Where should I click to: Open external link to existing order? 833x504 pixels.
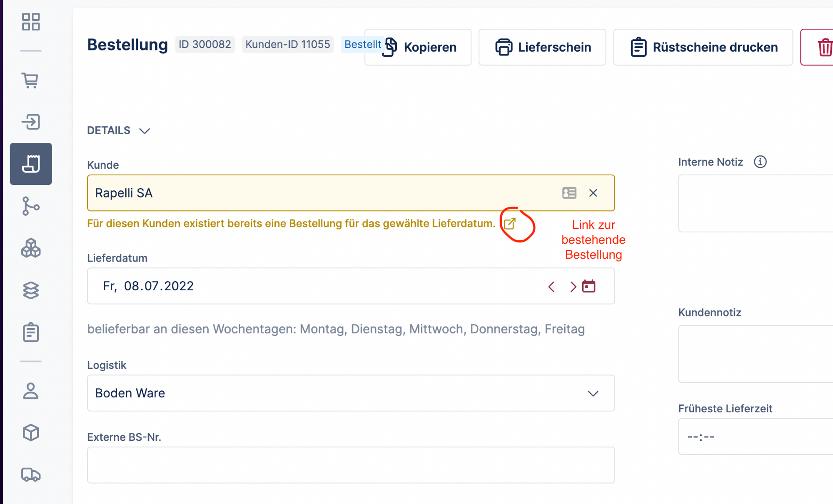510,224
